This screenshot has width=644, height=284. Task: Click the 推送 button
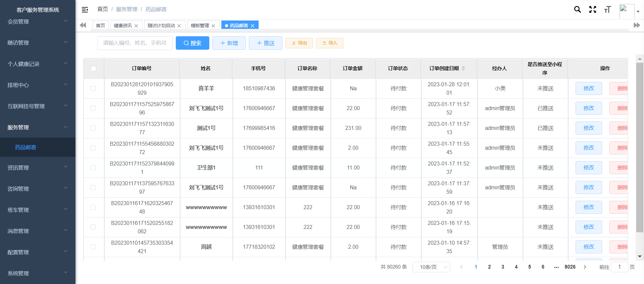click(x=266, y=43)
